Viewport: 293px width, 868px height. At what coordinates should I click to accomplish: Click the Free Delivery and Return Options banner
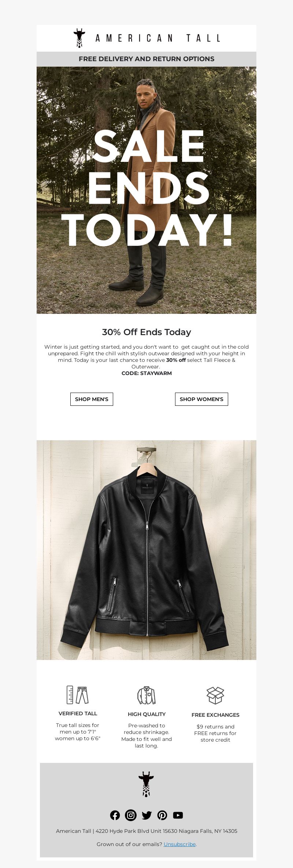pyautogui.click(x=146, y=59)
